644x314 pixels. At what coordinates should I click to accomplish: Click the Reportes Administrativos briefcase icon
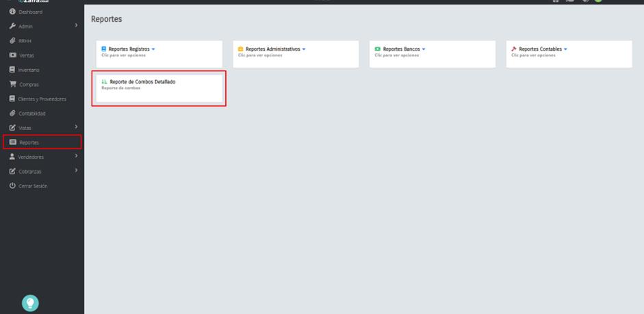(241, 49)
